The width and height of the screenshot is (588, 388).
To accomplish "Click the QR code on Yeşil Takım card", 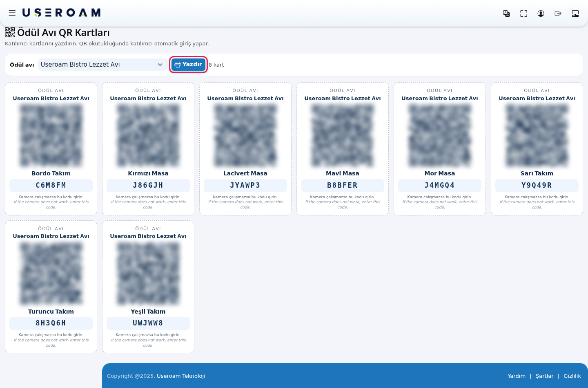I will click(148, 274).
